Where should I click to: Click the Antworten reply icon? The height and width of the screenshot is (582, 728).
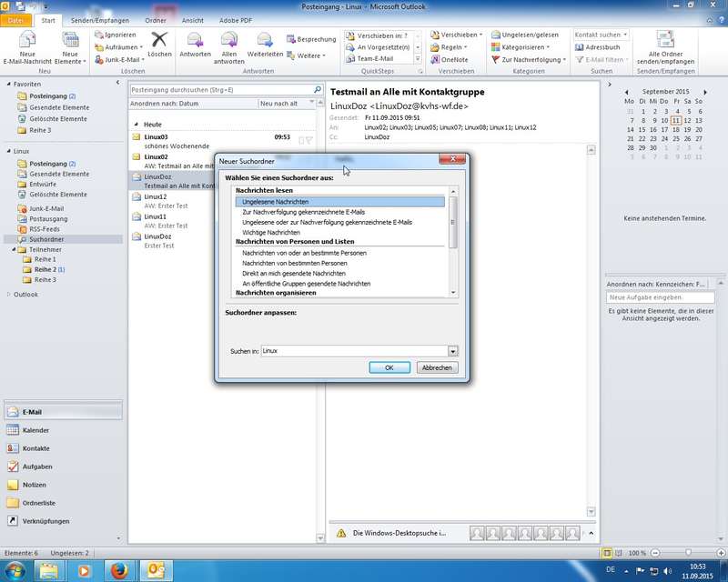pos(195,42)
